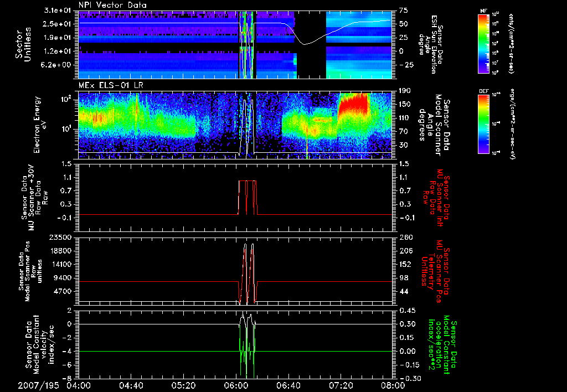Click the '70' scanner angle tick
The image size is (567, 392).
pyautogui.click(x=404, y=131)
